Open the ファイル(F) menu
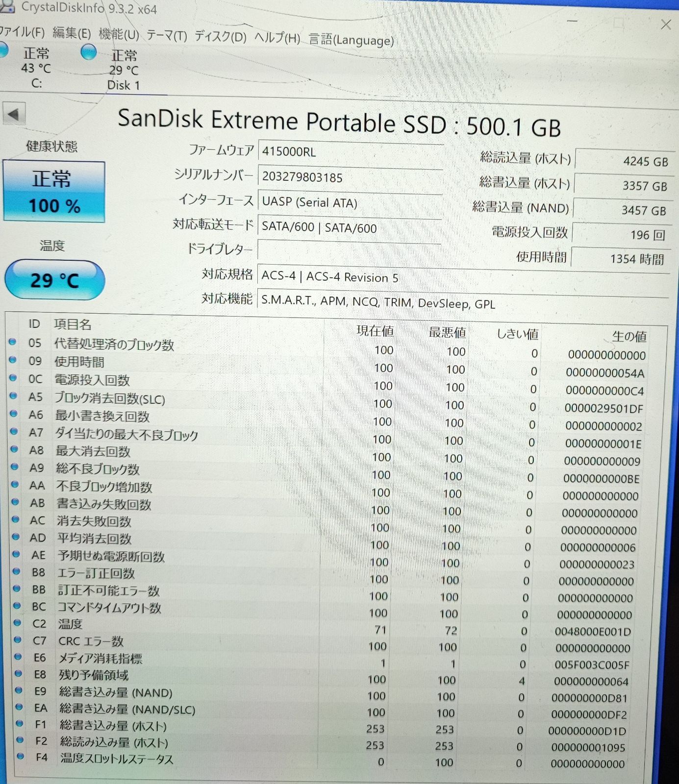 (x=22, y=32)
